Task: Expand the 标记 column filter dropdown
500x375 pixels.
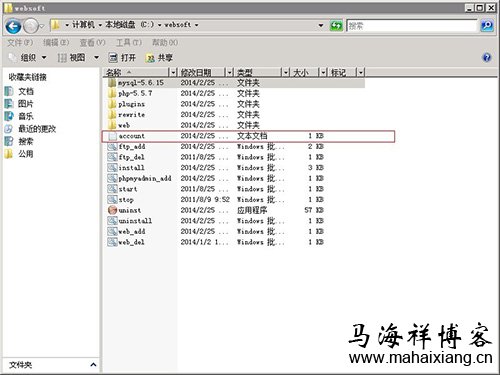Action: coord(361,72)
